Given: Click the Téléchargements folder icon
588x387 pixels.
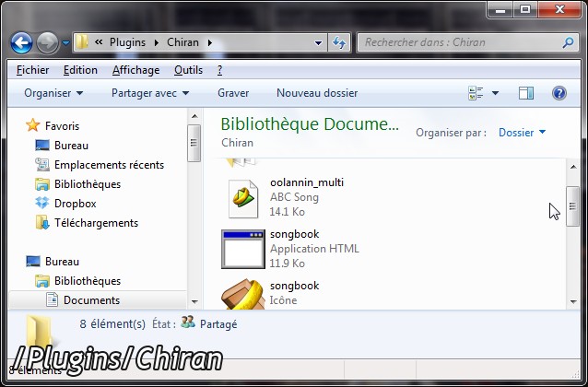Looking at the screenshot, I should (x=42, y=222).
